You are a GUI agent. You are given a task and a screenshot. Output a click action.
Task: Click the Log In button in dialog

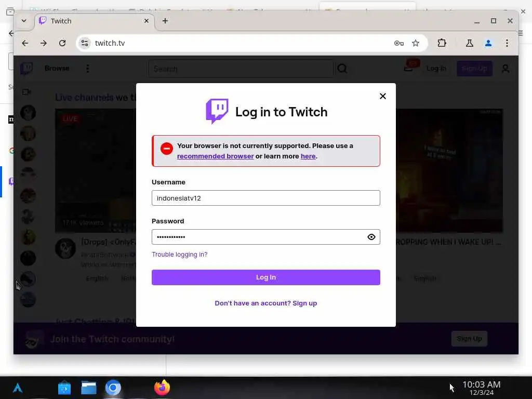click(x=265, y=277)
